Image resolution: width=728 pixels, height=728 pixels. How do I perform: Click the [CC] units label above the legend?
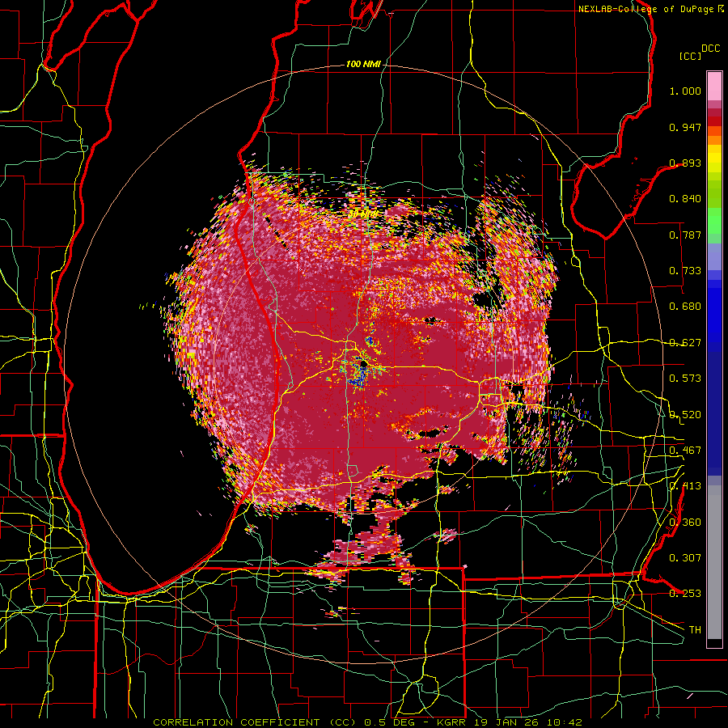(x=691, y=56)
